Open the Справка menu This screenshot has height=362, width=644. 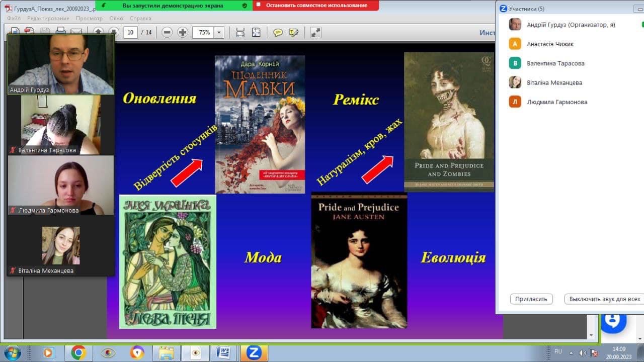(140, 19)
